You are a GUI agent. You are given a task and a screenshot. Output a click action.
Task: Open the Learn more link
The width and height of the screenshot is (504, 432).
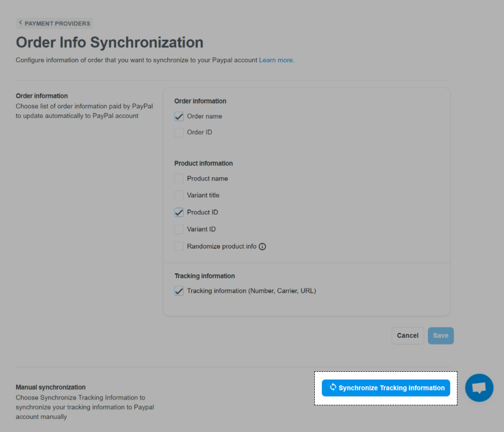click(276, 60)
